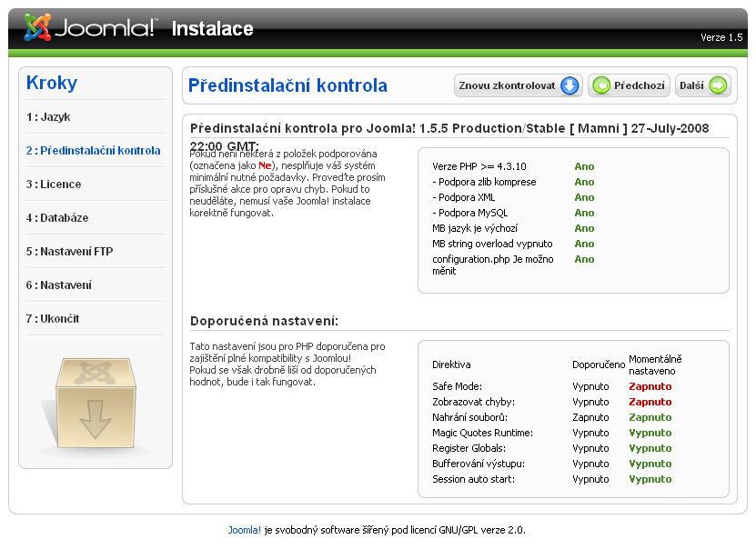Click the Instalace header title

213,29
